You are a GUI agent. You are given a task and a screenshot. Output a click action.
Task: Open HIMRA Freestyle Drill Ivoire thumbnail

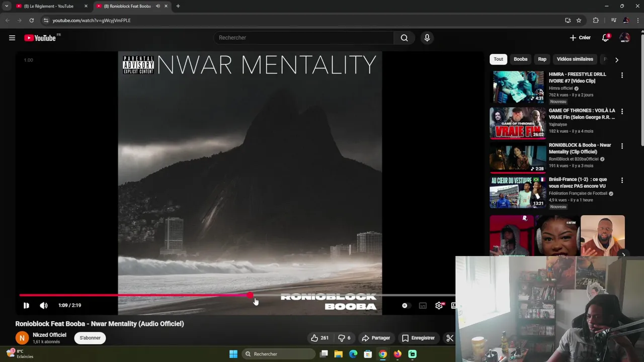coord(518,87)
